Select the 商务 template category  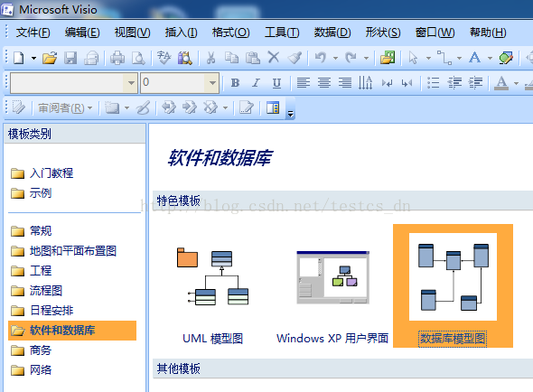click(31, 350)
